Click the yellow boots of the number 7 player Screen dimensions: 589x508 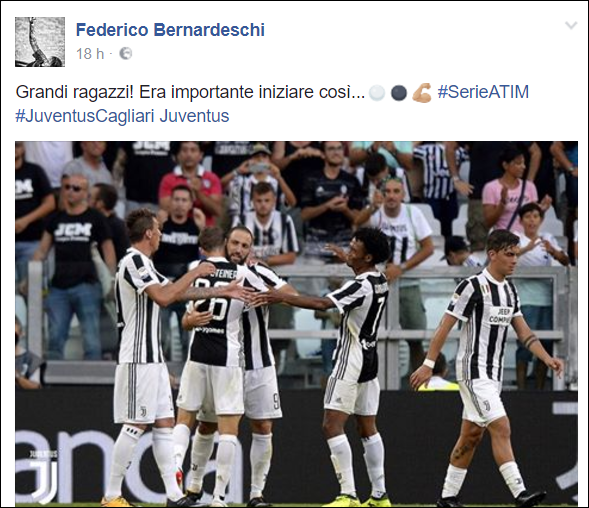click(357, 500)
